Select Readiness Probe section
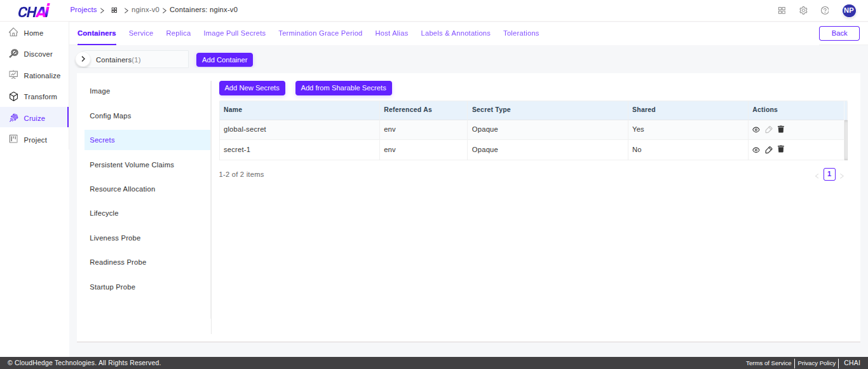This screenshot has height=369, width=868. coord(147,262)
